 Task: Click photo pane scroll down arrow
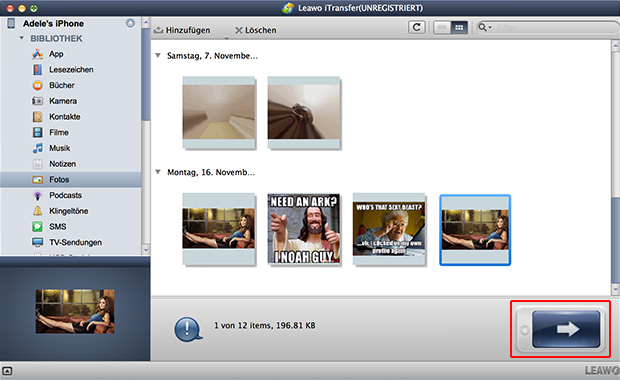tap(616, 290)
